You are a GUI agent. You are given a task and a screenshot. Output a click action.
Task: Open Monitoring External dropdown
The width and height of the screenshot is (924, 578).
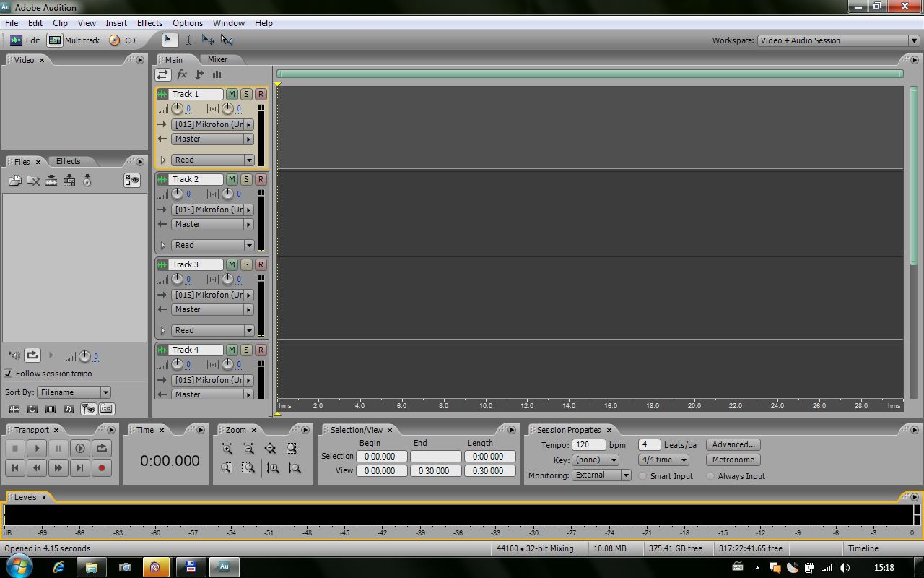[602, 475]
